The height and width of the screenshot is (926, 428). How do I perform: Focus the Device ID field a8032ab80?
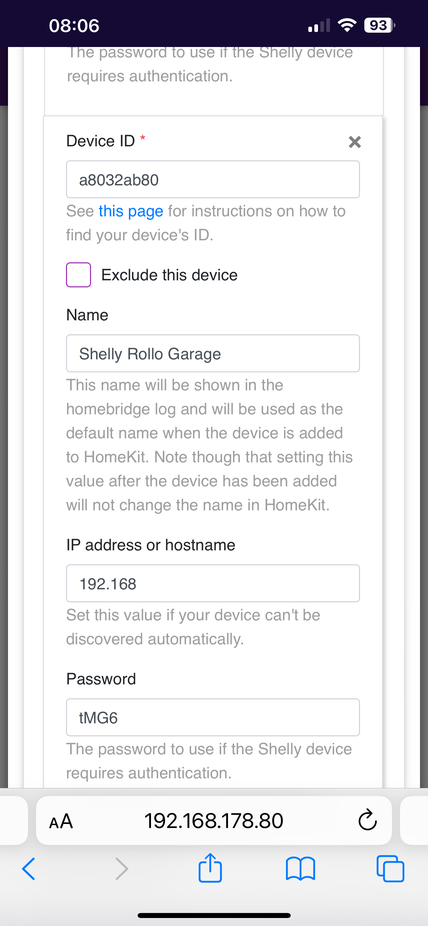point(213,180)
